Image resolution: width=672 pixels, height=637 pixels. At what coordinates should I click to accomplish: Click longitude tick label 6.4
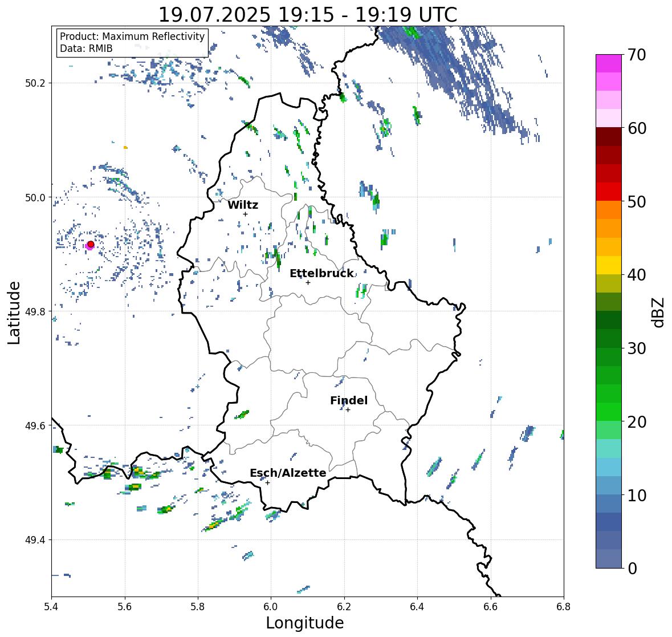pyautogui.click(x=417, y=607)
